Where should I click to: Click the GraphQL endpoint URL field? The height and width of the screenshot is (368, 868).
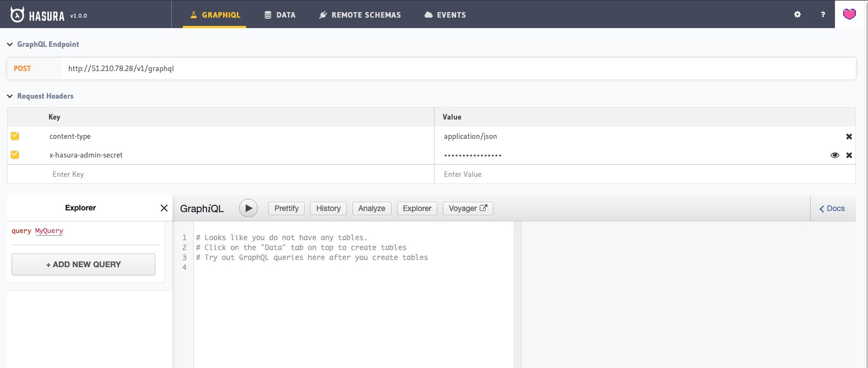point(459,68)
